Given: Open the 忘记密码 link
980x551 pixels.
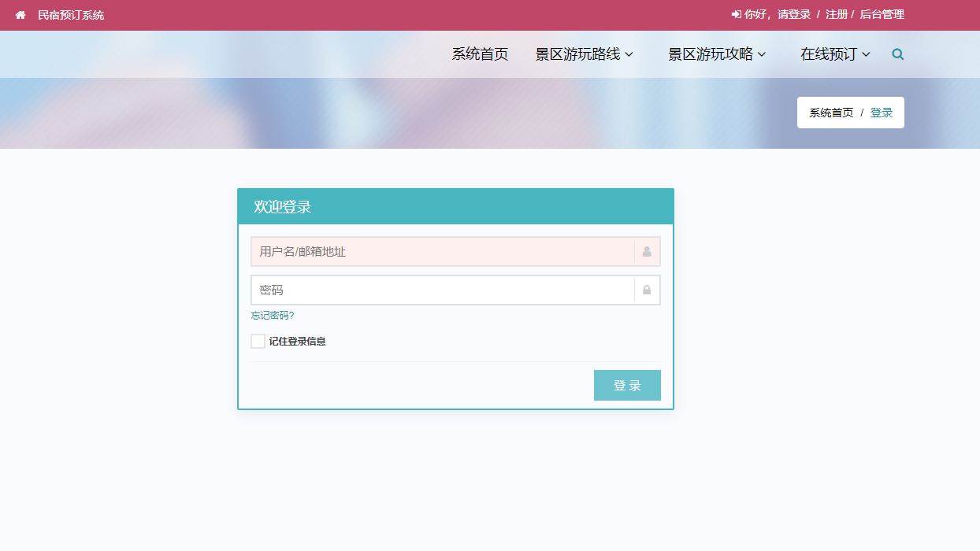Looking at the screenshot, I should (272, 315).
